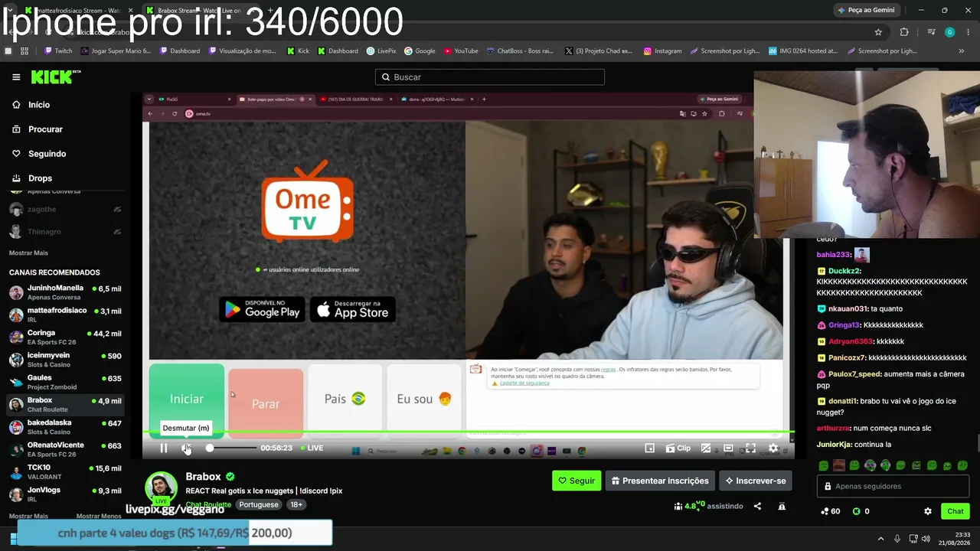Open Coringa recommended channel
This screenshot has height=551, width=980.
point(65,337)
